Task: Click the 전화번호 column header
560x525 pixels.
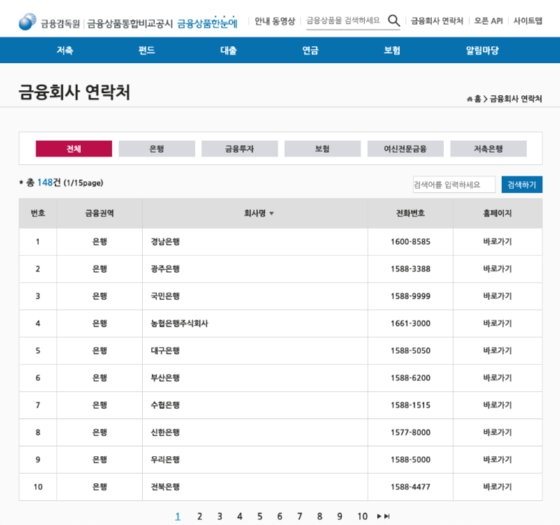Action: 410,213
